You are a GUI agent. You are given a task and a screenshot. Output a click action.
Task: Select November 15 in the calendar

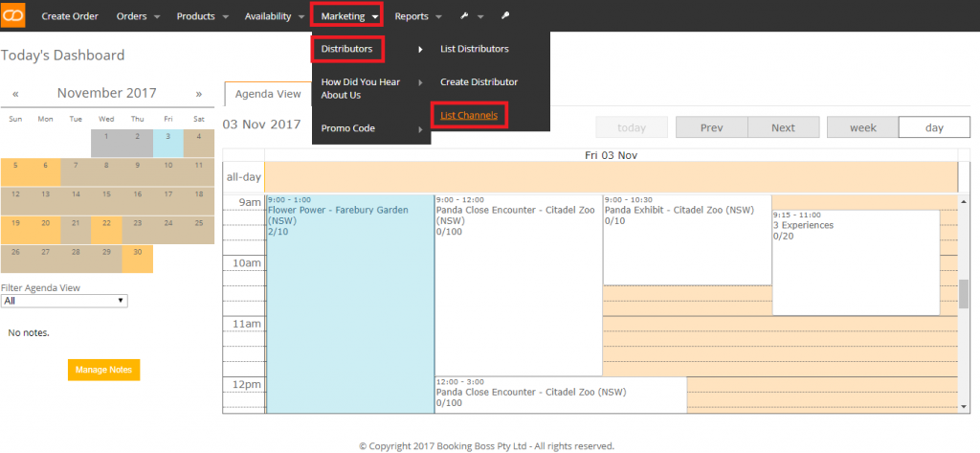coord(106,201)
